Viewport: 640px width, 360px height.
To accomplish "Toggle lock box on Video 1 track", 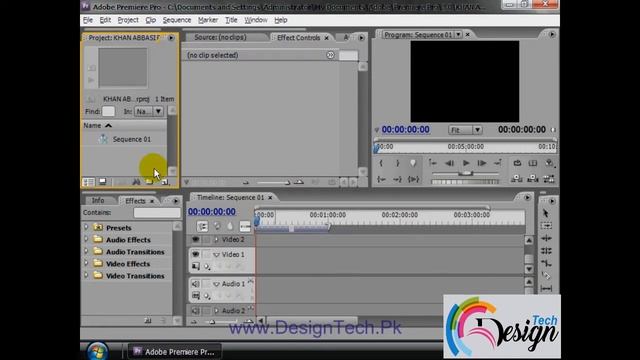I will pos(207,254).
